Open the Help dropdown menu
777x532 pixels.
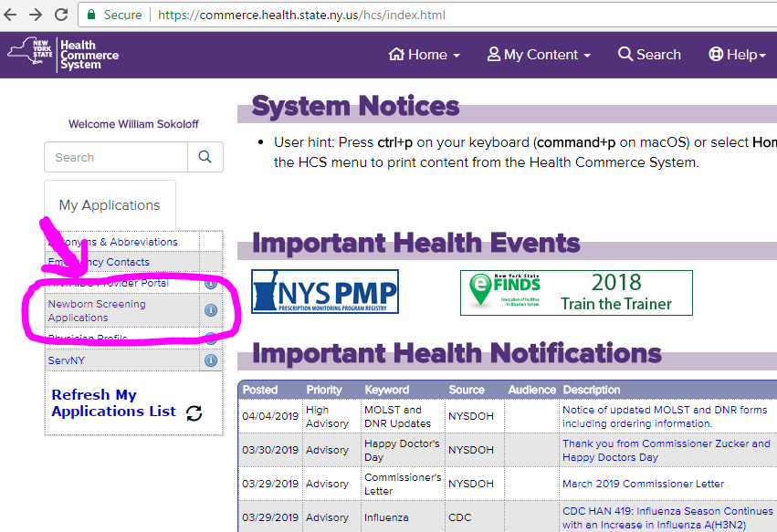[x=737, y=55]
